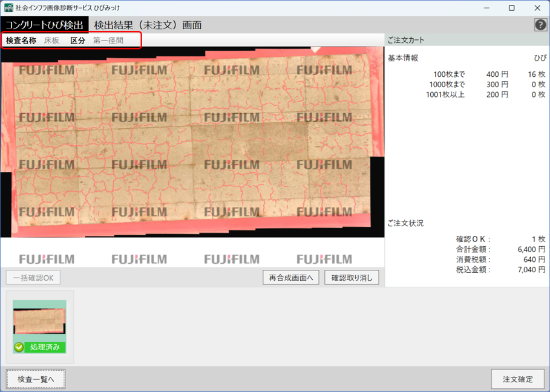The image size is (550, 392).
Task: Click the 第一径間 value
Action: tap(108, 41)
